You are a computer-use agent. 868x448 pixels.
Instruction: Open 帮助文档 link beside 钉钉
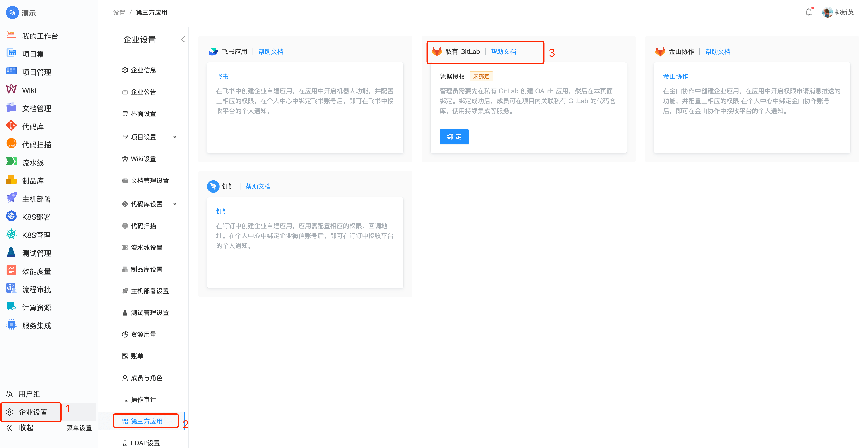pos(258,186)
